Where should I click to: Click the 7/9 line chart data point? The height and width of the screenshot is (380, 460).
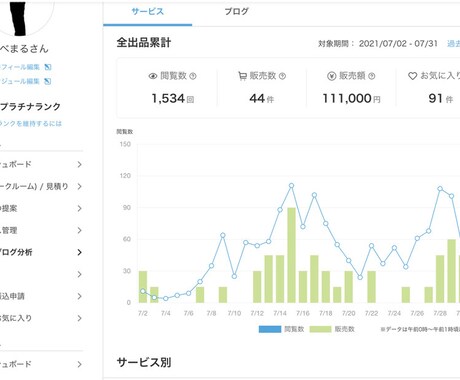[x=223, y=235]
